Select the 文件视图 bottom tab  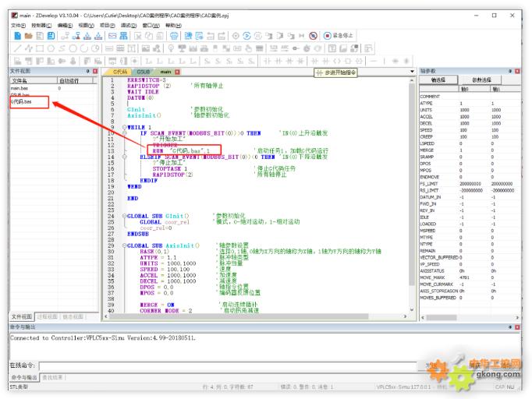(22, 316)
